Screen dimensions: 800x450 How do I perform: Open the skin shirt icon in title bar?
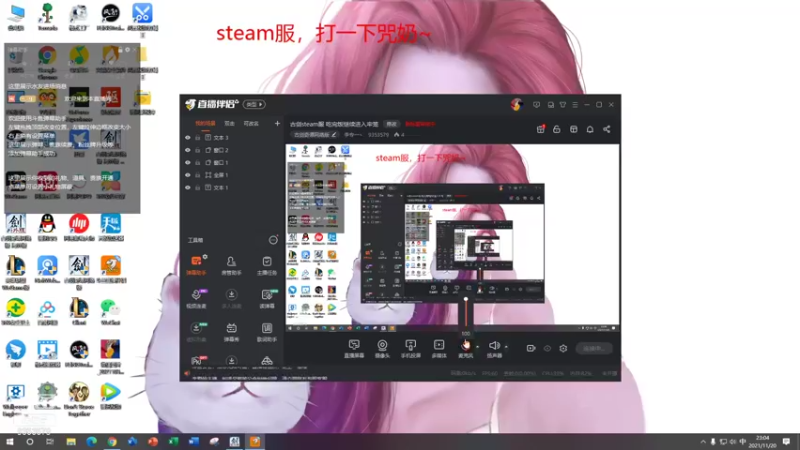point(563,105)
